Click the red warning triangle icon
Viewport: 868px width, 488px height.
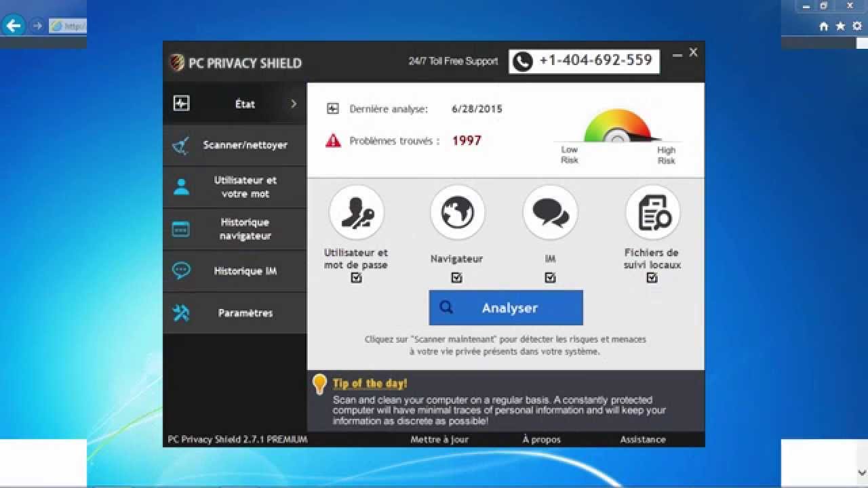pyautogui.click(x=333, y=141)
